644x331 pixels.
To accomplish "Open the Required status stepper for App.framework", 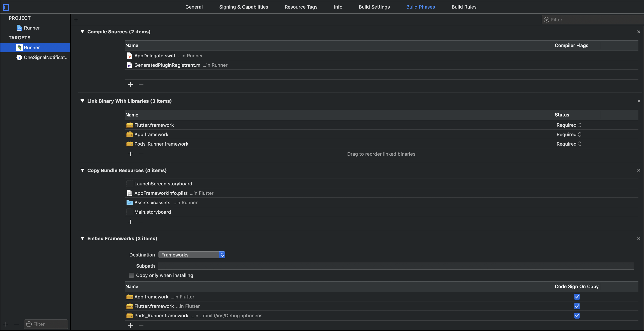I will [x=580, y=134].
